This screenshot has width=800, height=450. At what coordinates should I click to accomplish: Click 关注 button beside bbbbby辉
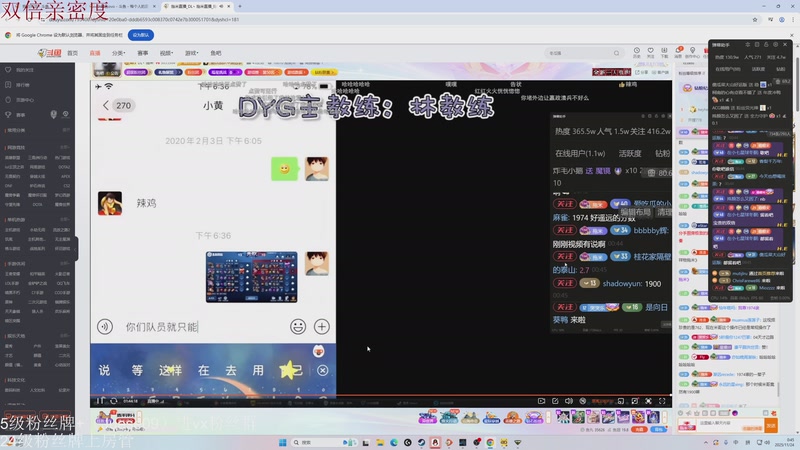[x=565, y=230]
